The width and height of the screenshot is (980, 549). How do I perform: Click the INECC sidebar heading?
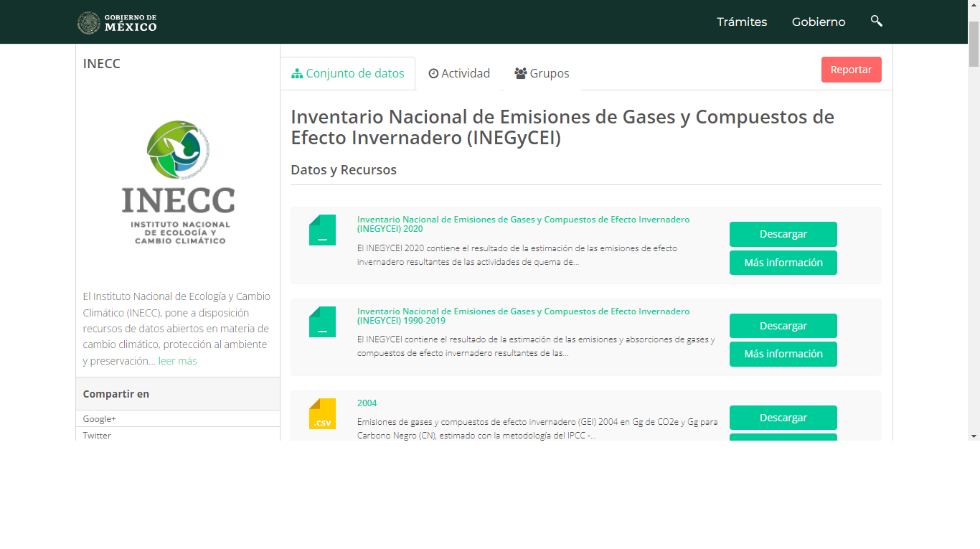coord(102,64)
